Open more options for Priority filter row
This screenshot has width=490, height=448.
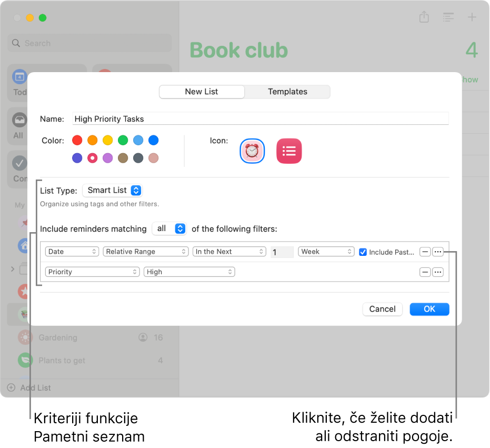(x=438, y=272)
